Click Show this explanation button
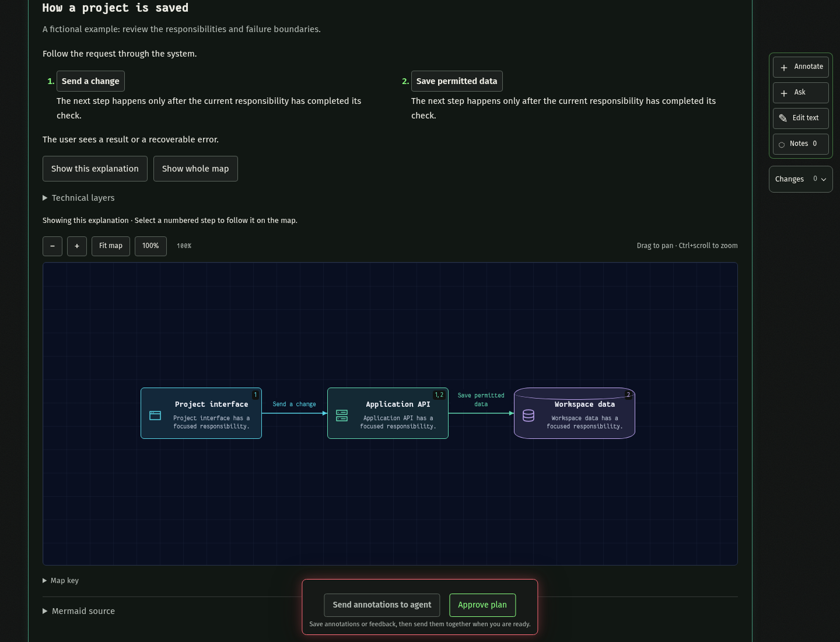This screenshot has height=642, width=840. point(95,169)
